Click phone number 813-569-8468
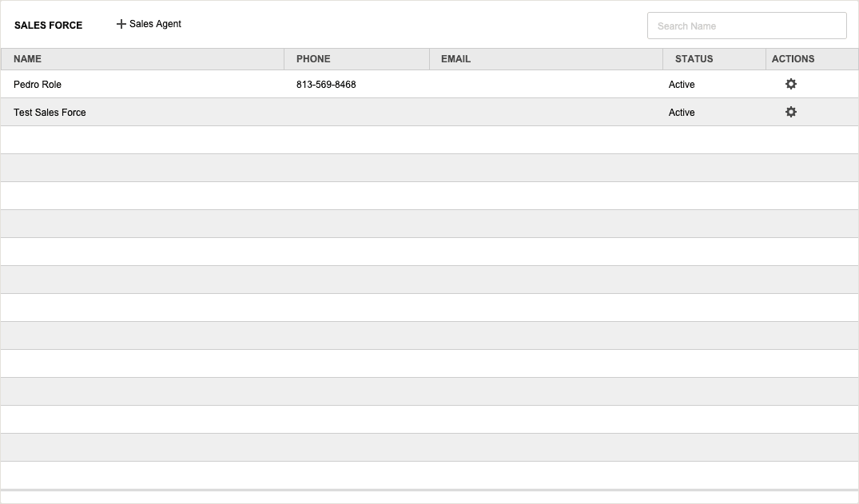This screenshot has height=504, width=859. 326,85
